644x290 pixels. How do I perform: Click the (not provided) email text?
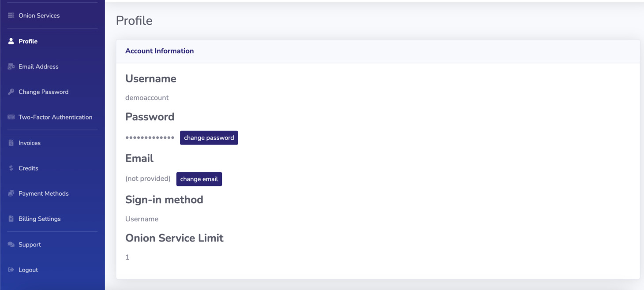[x=148, y=178]
